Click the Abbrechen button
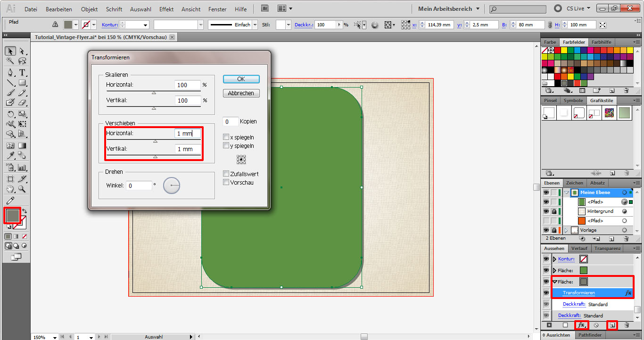 point(241,93)
